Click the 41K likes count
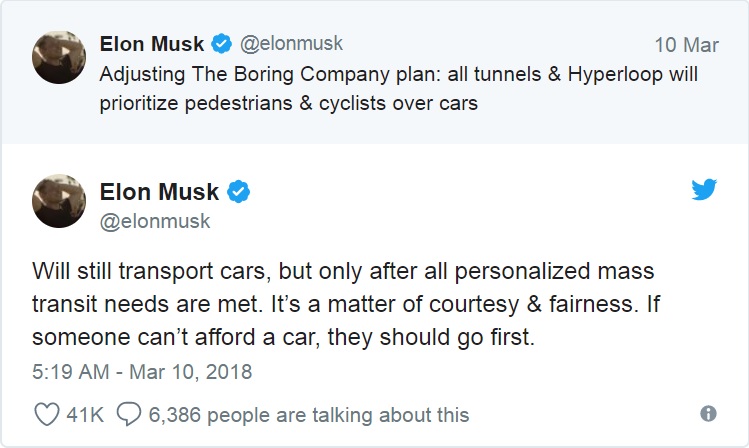Screen dimensions: 749x448 click(x=85, y=415)
